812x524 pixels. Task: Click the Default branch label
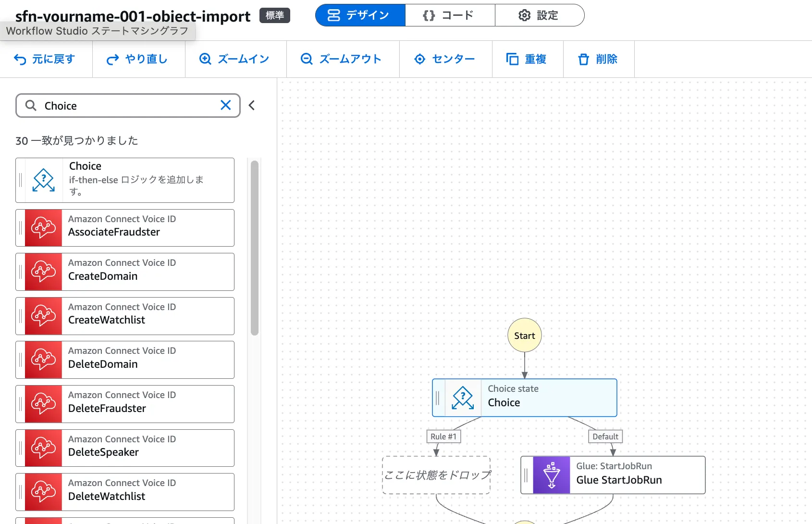pyautogui.click(x=605, y=437)
